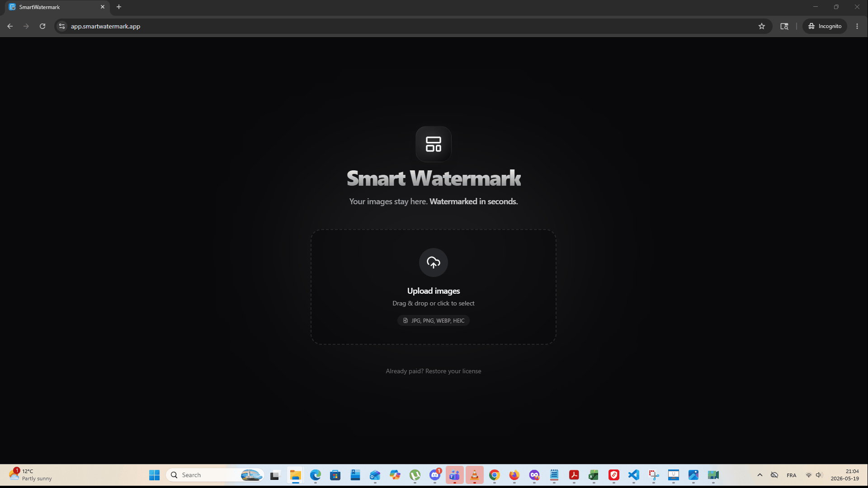
Task: Click the 'Your images stay here' tagline
Action: [388, 202]
